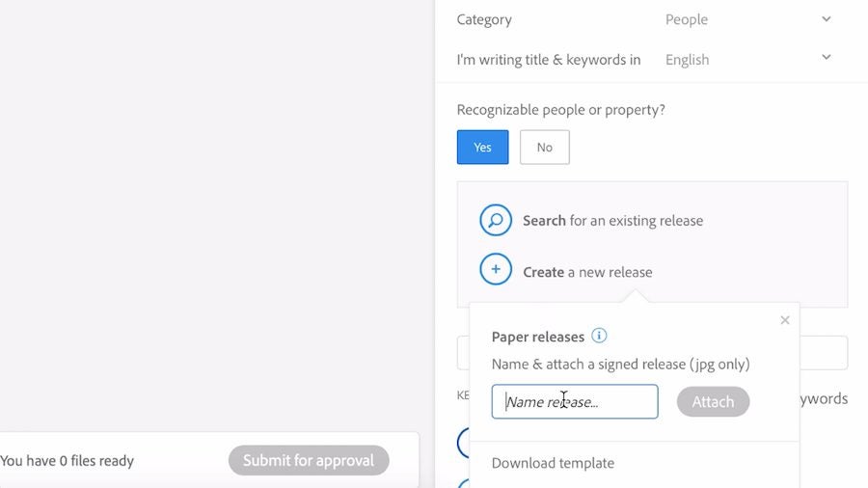Image resolution: width=868 pixels, height=488 pixels.
Task: Select No for recognizable people or property
Action: 544,148
